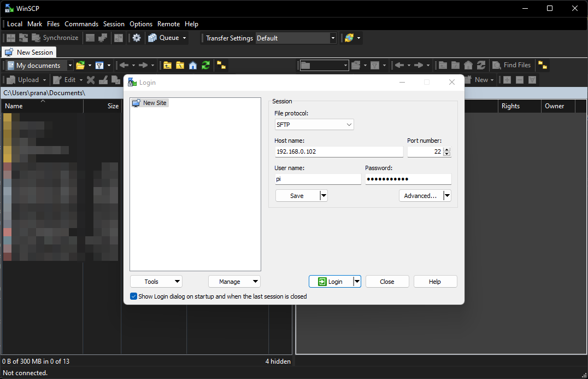The width and height of the screenshot is (588, 379).
Task: Go to local parent directory icon
Action: [x=167, y=66]
